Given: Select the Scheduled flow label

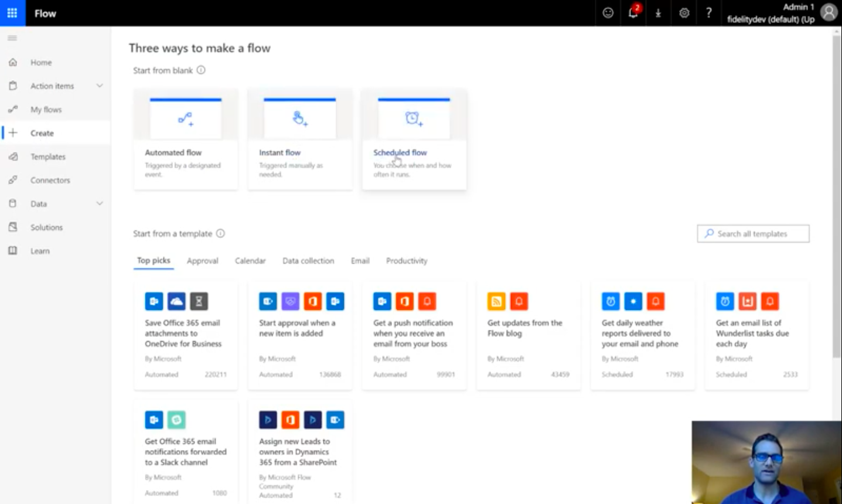Looking at the screenshot, I should point(400,152).
